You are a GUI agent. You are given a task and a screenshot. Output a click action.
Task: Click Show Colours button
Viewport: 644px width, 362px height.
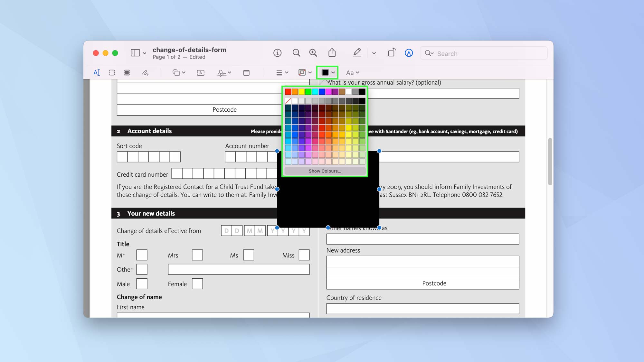[325, 171]
